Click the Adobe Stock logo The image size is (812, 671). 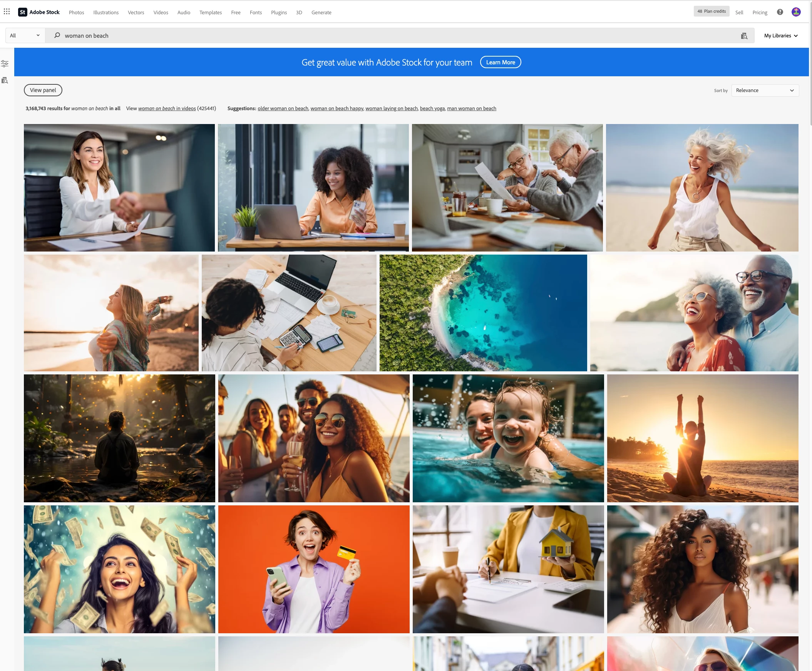click(39, 12)
